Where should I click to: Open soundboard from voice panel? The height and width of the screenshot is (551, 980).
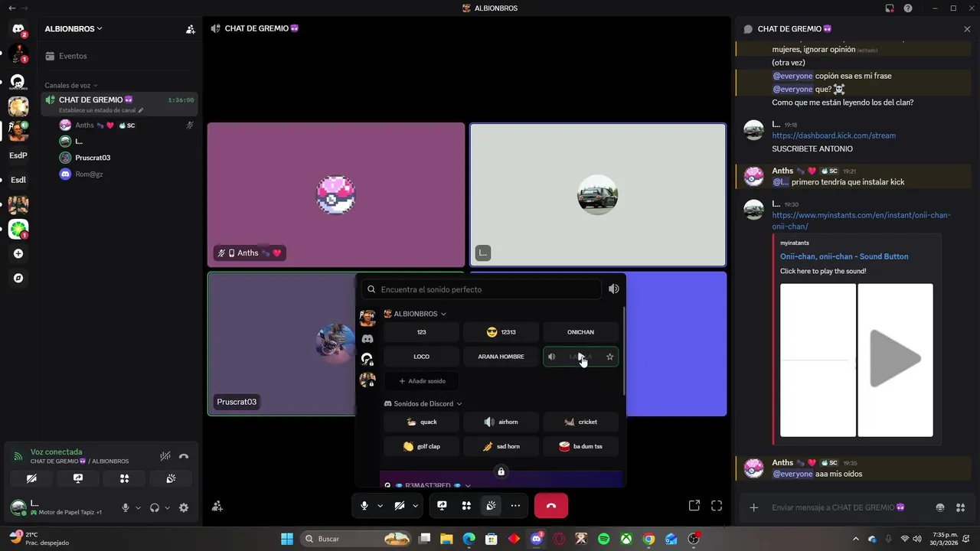click(x=171, y=478)
